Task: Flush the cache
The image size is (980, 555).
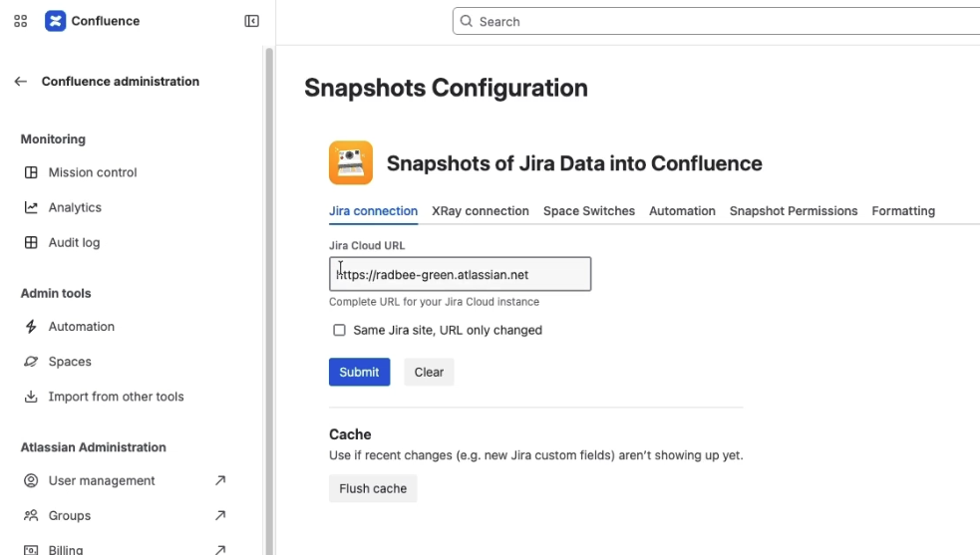Action: pos(373,489)
